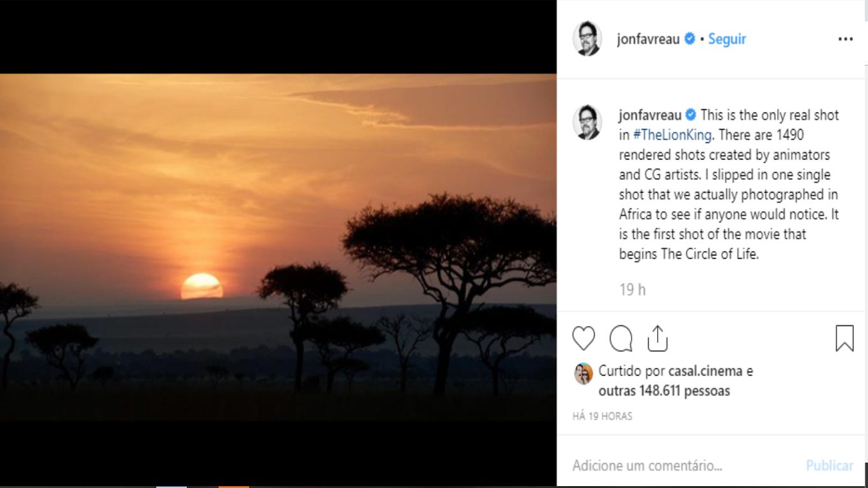The image size is (868, 488).
Task: Click the 19 h timestamp under the caption
Action: tap(632, 290)
